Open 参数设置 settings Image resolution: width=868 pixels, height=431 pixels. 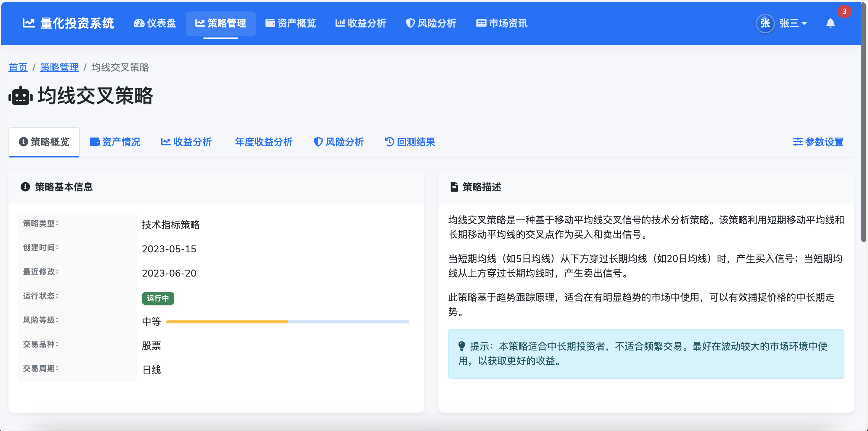[x=818, y=142]
